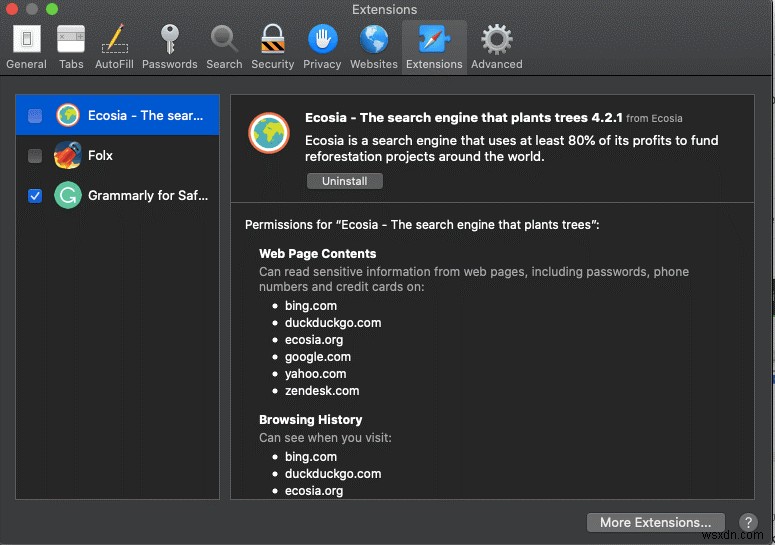This screenshot has width=775, height=545.
Task: Click the Grammarly G icon
Action: click(x=68, y=195)
